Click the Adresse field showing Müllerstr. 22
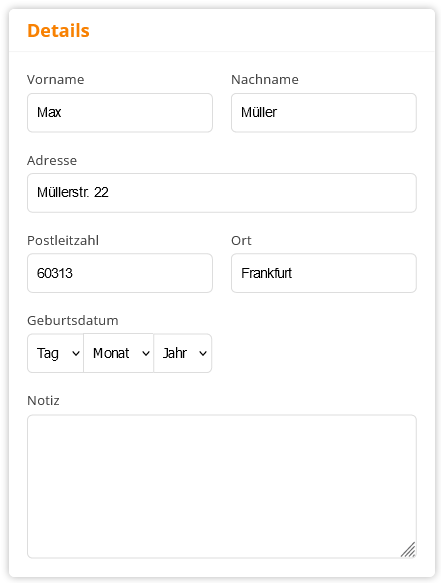This screenshot has height=583, width=441. point(222,193)
